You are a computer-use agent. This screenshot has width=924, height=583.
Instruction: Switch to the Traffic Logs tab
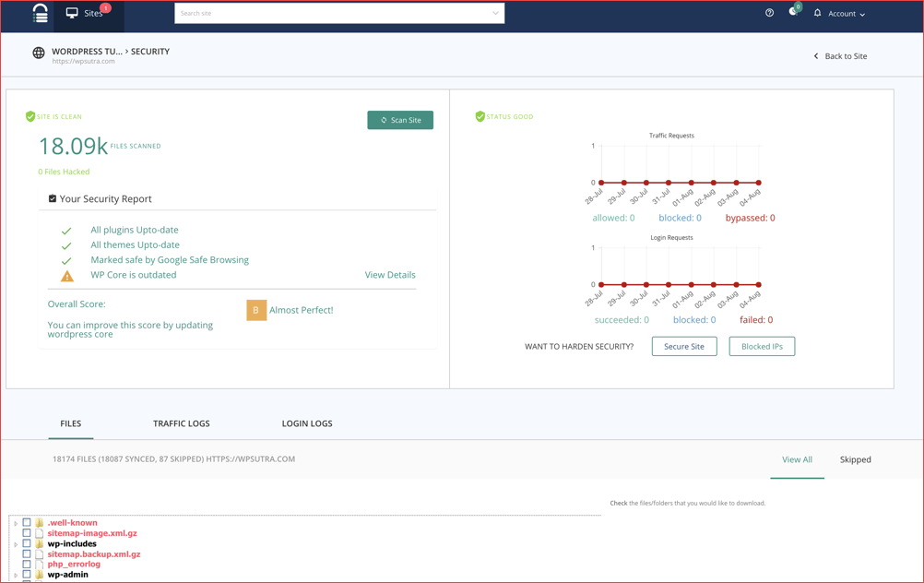182,423
